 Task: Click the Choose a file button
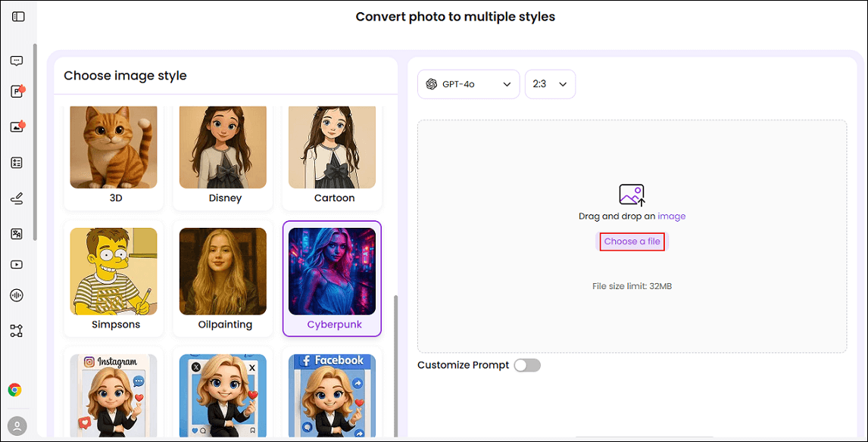[632, 241]
